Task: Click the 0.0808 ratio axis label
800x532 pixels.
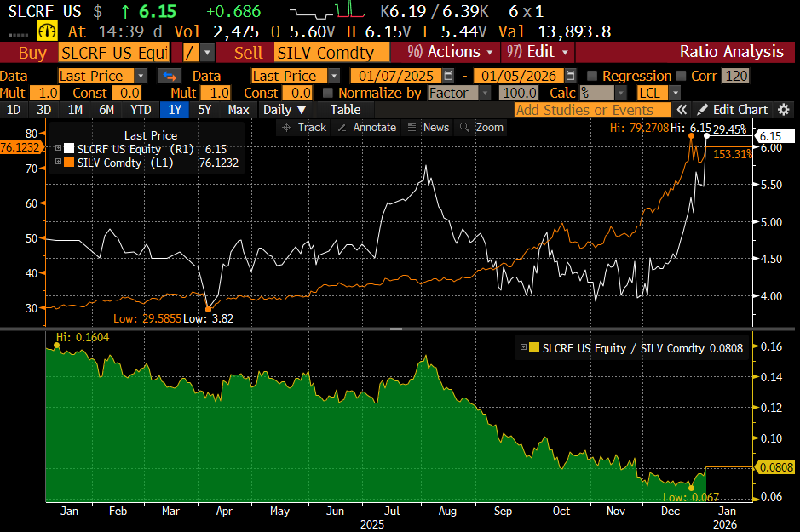Action: tap(774, 467)
